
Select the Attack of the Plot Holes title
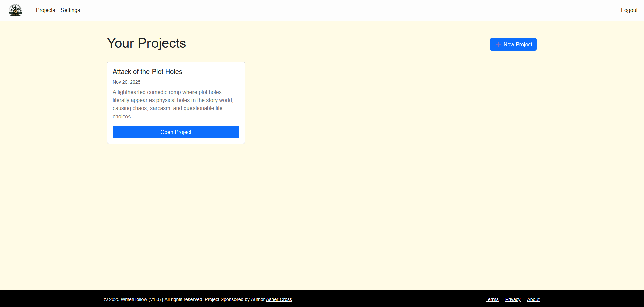147,72
